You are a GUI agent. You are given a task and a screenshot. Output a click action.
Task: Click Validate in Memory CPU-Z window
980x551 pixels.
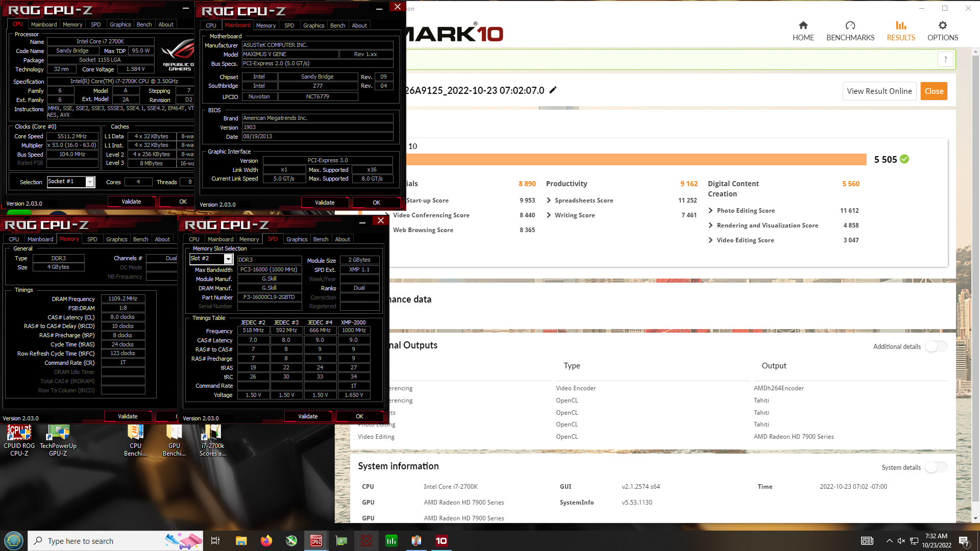[x=128, y=416]
